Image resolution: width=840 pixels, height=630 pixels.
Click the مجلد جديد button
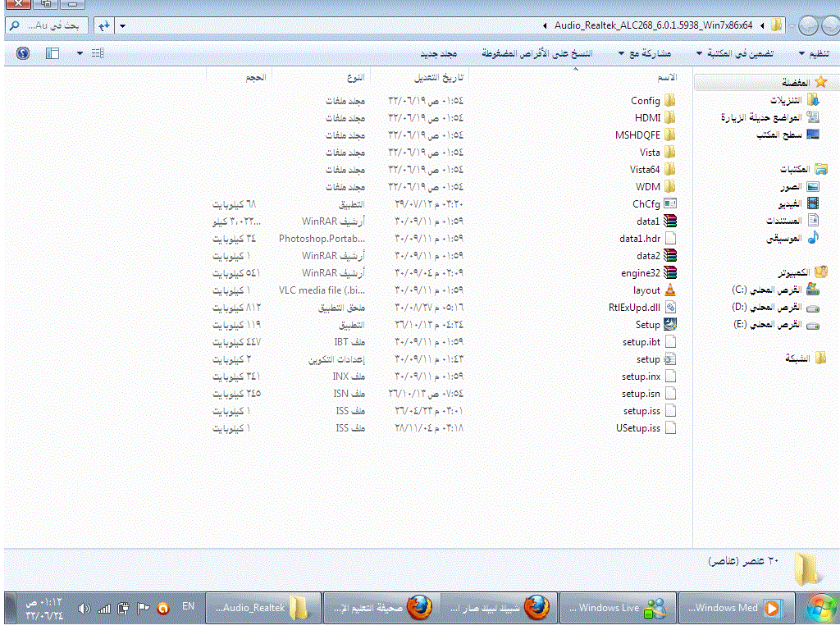pyautogui.click(x=438, y=53)
